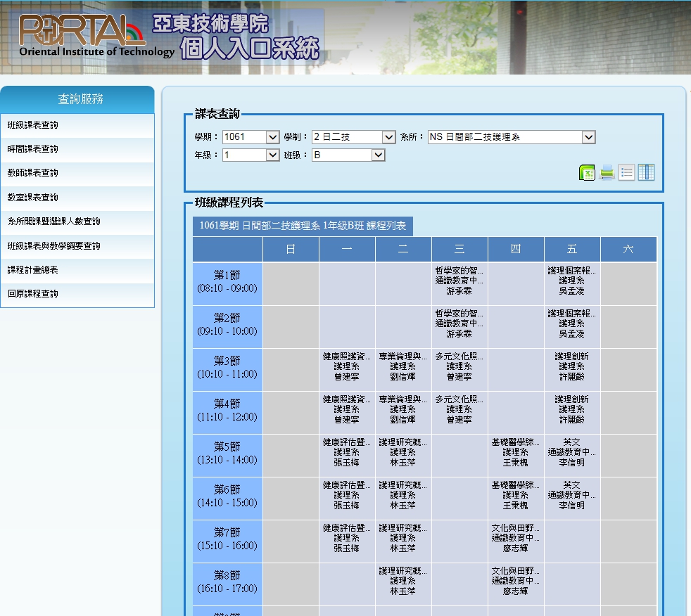Open 班級課表查詢 menu item
The width and height of the screenshot is (691, 616).
[77, 125]
